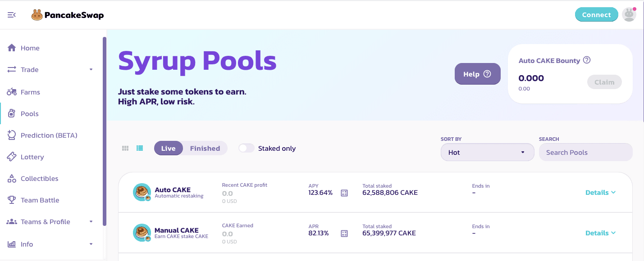644x261 pixels.
Task: Go to Lottery in sidebar
Action: tap(32, 157)
